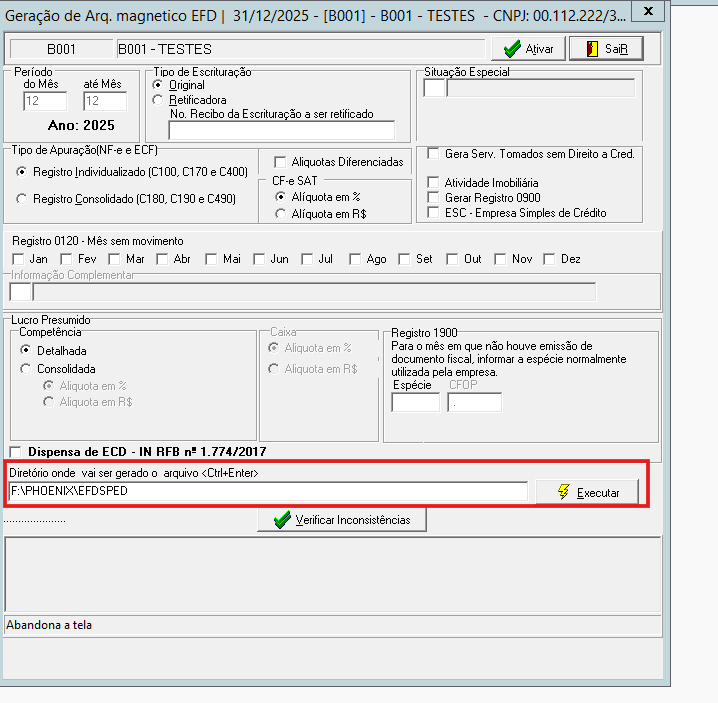Enable Atividade Imobiliária checkbox
The height and width of the screenshot is (703, 718).
[433, 183]
